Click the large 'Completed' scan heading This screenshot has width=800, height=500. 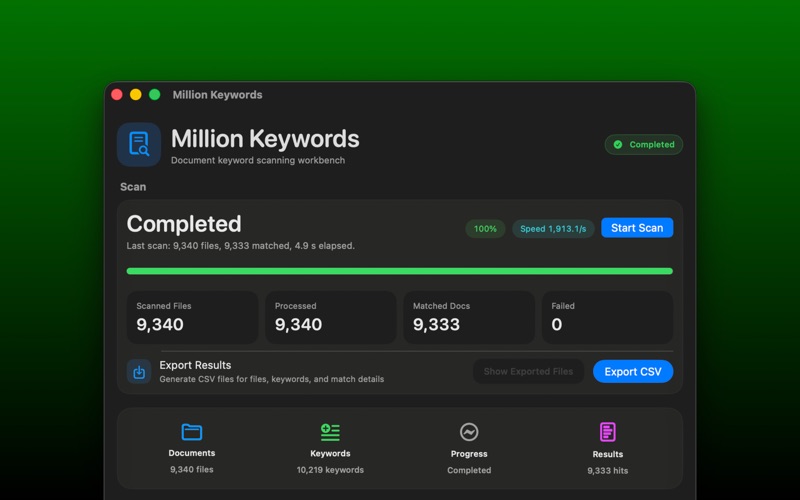click(x=184, y=224)
